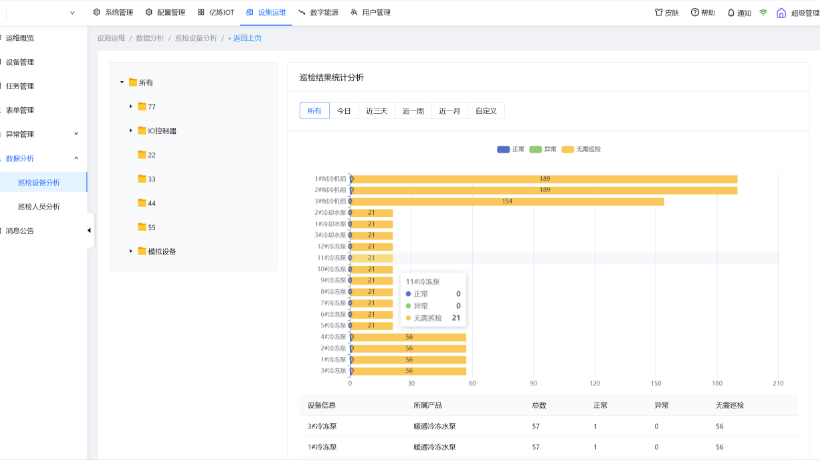The width and height of the screenshot is (820, 460).
Task: Click the folder icon for 44
Action: pos(142,202)
